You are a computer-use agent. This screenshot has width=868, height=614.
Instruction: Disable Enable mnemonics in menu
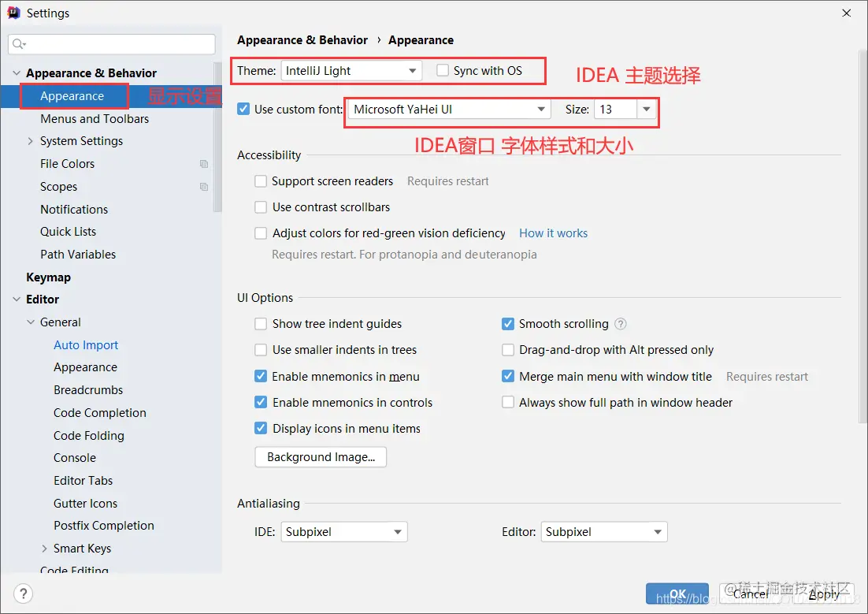(x=260, y=376)
